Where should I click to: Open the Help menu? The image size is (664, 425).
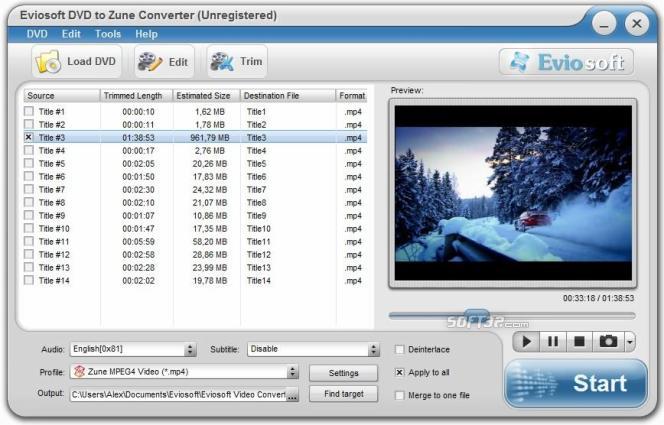point(146,34)
